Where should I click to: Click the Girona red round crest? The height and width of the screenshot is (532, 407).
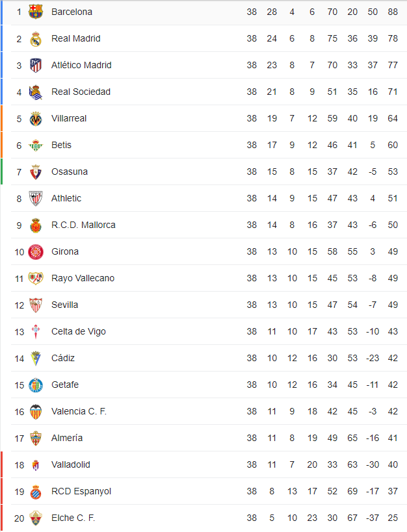tap(36, 252)
